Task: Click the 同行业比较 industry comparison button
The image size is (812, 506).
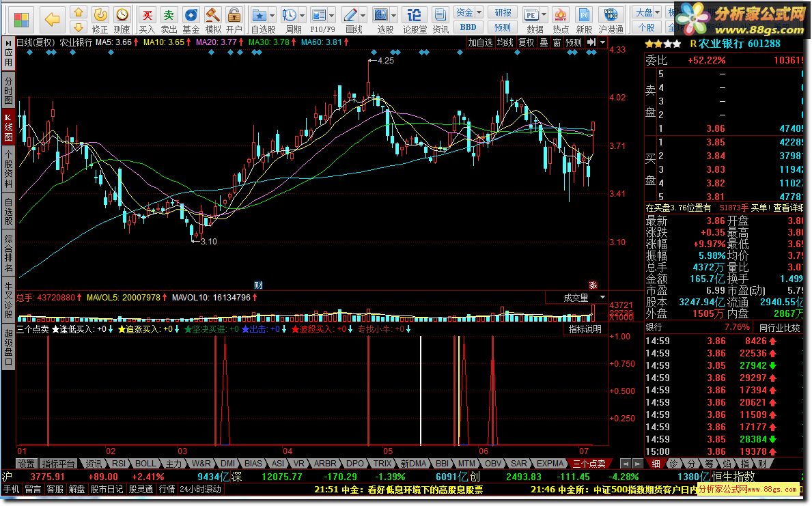Action: [x=779, y=327]
